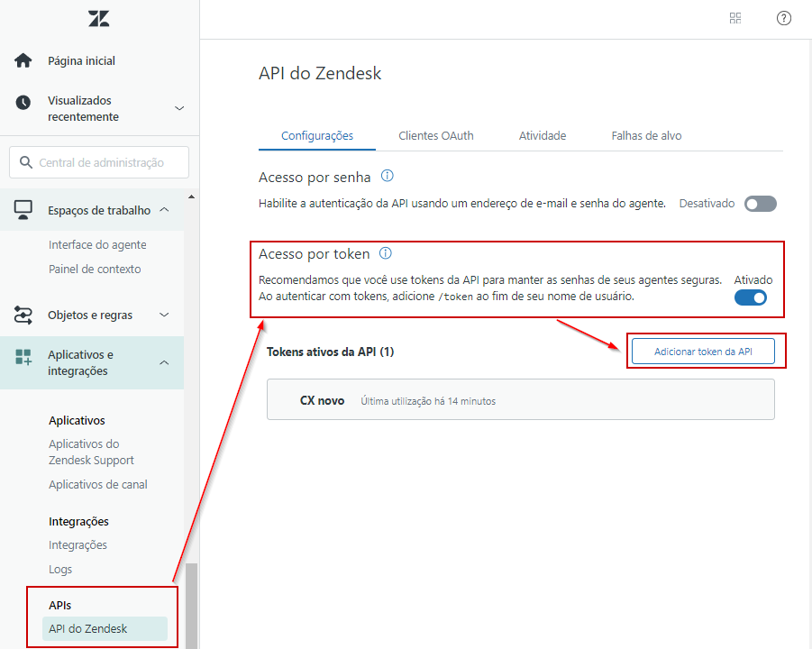Expand Visualizados recentemente chevron
This screenshot has width=812, height=649.
point(179,108)
